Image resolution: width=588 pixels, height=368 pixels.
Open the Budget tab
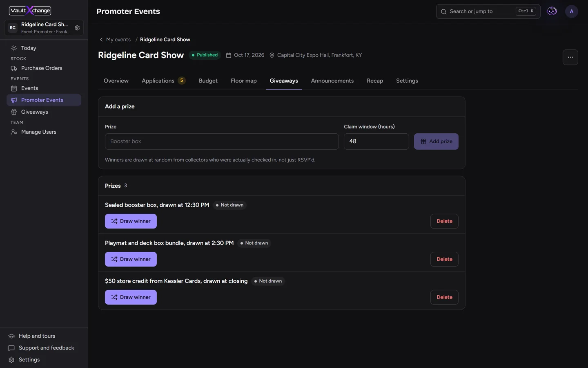pos(208,81)
